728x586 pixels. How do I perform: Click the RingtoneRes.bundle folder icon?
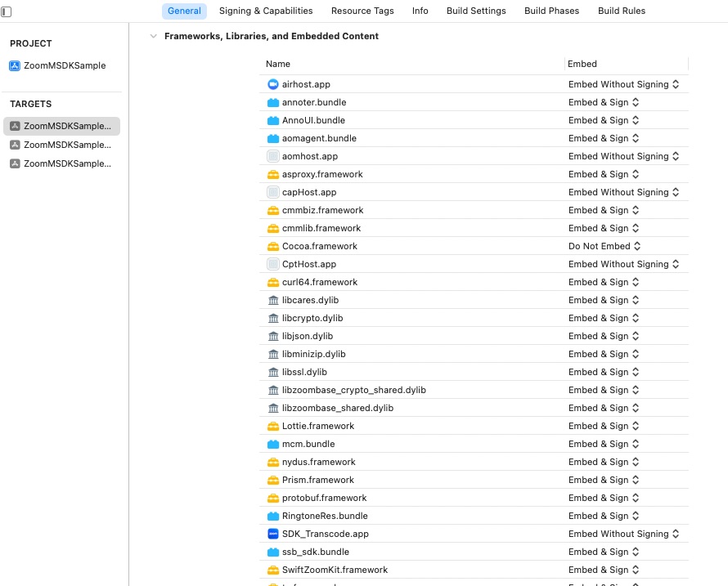[273, 517]
